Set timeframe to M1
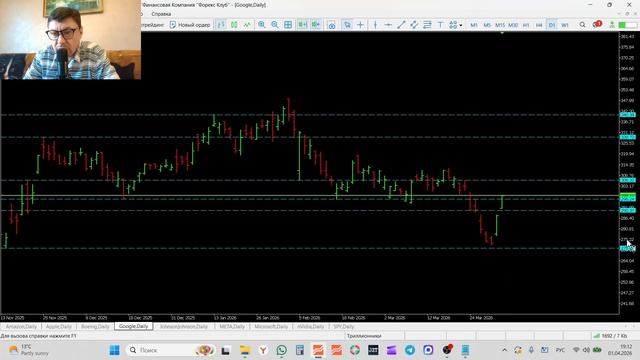The height and width of the screenshot is (360, 640). [474, 25]
